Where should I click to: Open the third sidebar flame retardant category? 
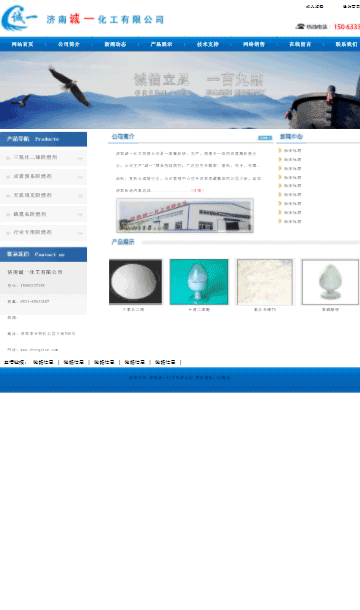pyautogui.click(x=33, y=195)
